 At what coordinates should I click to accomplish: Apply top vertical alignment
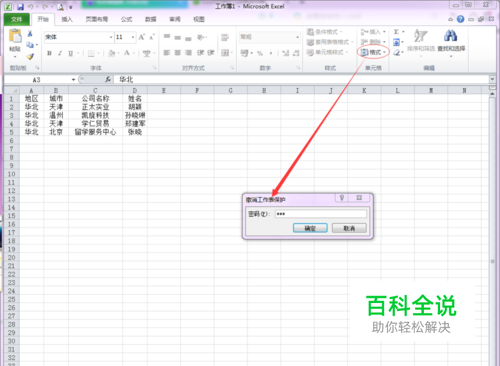[167, 36]
